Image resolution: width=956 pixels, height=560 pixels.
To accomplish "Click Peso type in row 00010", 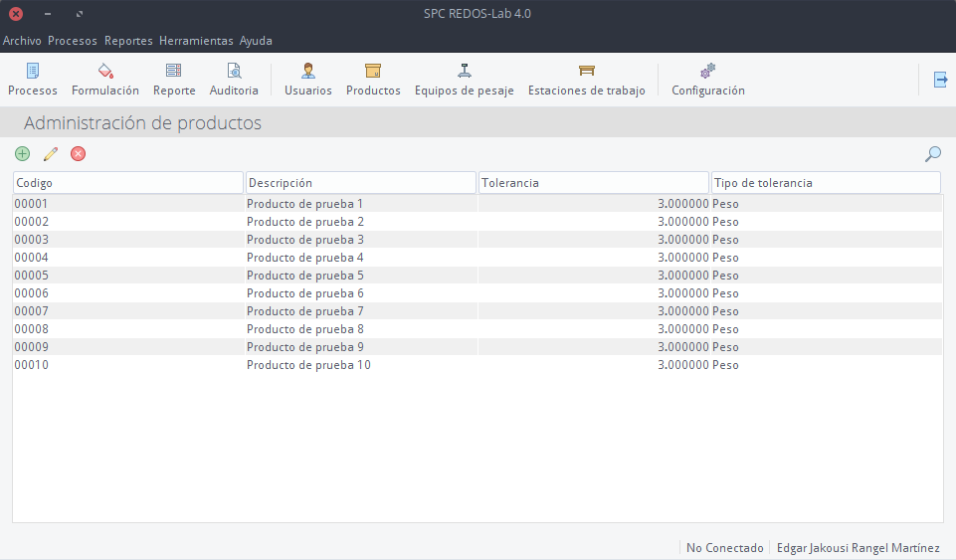I will click(x=725, y=365).
